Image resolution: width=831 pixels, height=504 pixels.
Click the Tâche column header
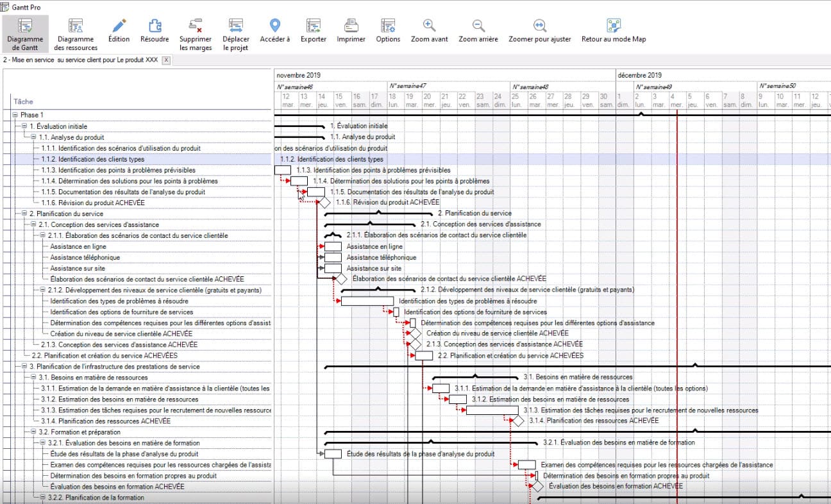23,101
